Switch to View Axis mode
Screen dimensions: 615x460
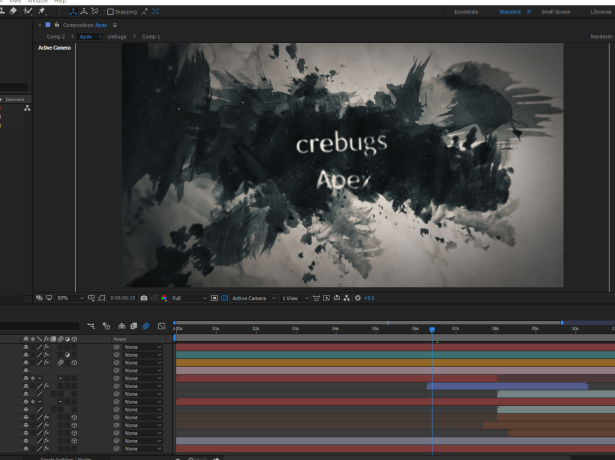click(95, 12)
